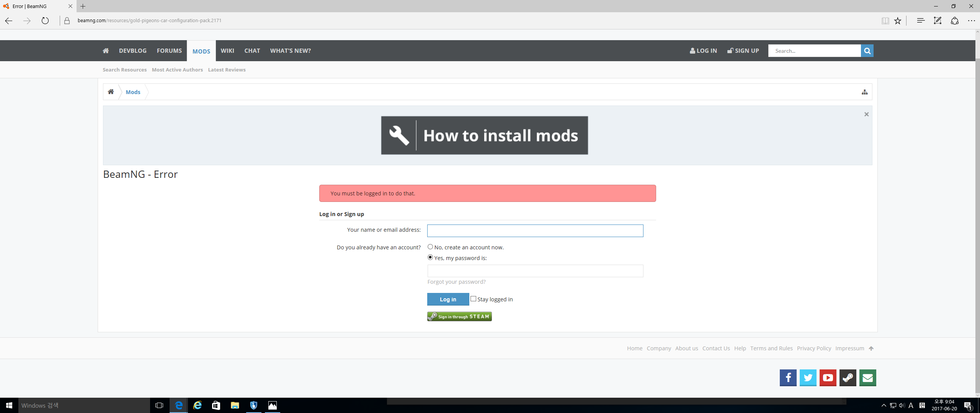The image size is (980, 413).
Task: Open Contact Us footer link
Action: coord(716,348)
